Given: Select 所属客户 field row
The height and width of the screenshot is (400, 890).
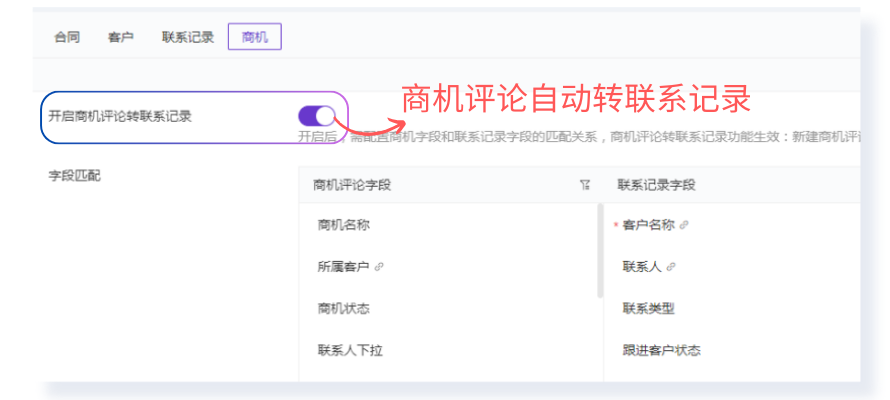Looking at the screenshot, I should [344, 267].
